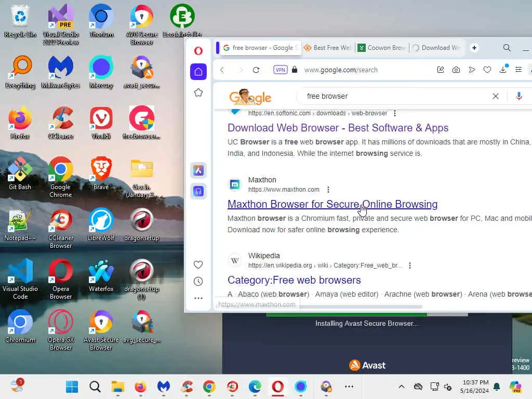532x399 pixels.
Task: Show more taskbar apps with three dots
Action: coord(349,387)
